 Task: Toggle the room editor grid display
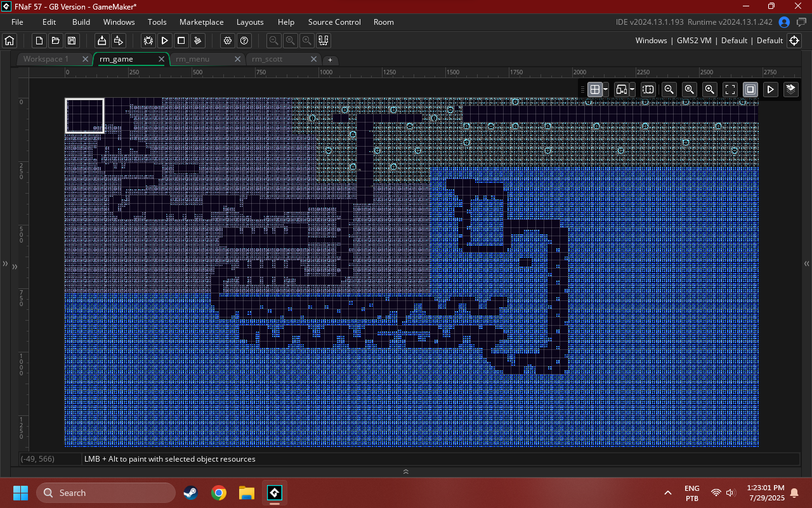594,90
